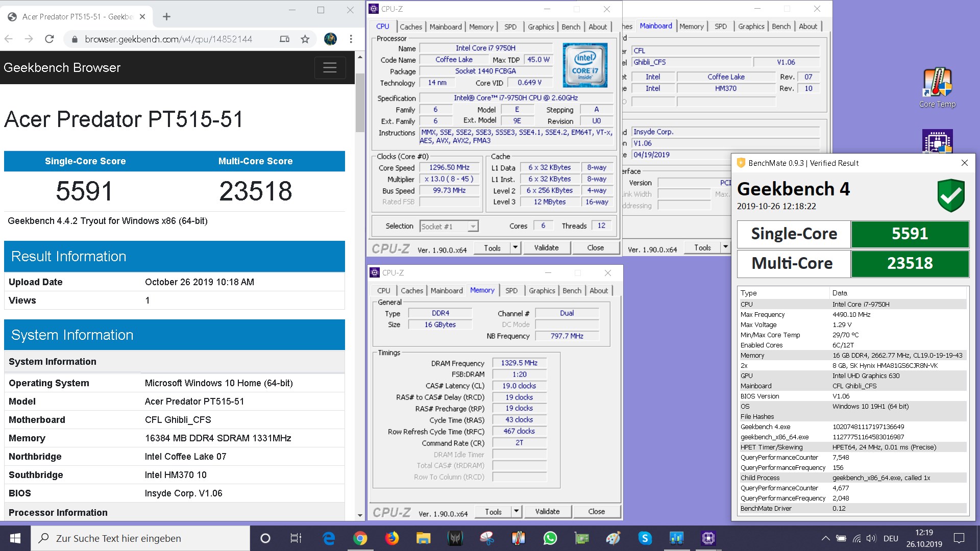Click the Intel Core i7 logo in CPU-Z
The width and height of the screenshot is (980, 551).
pyautogui.click(x=585, y=65)
